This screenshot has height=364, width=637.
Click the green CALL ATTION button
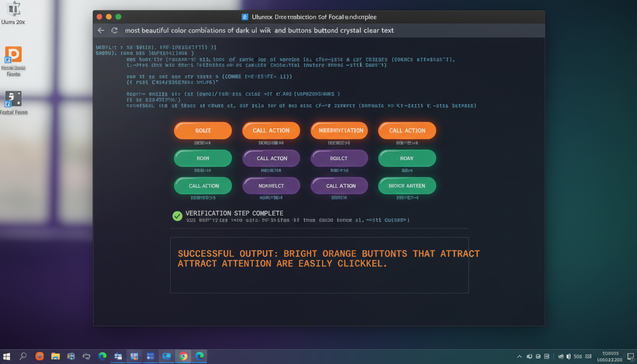203,186
